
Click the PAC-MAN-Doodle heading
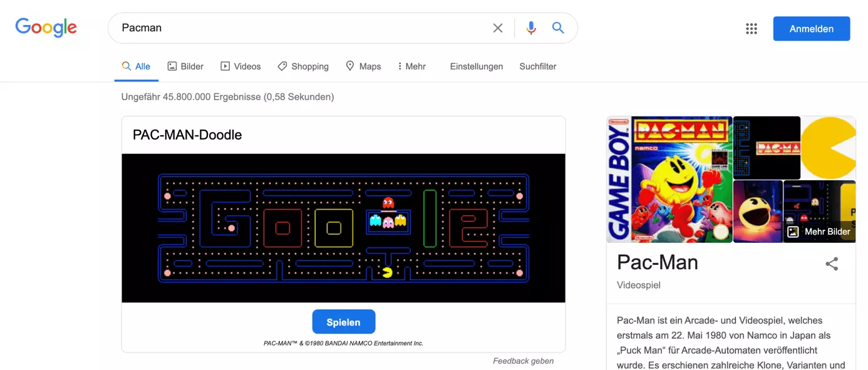coord(187,135)
